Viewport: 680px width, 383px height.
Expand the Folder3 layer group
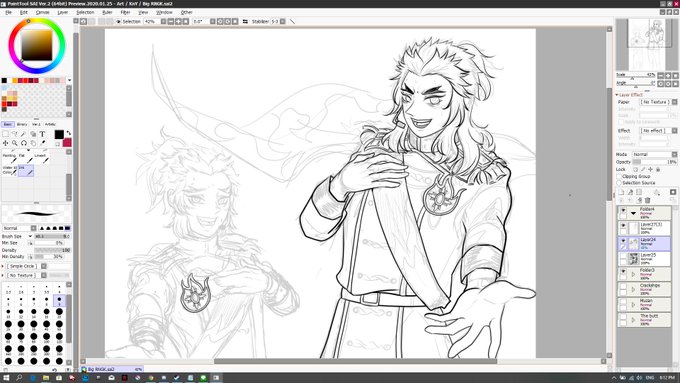pos(633,274)
